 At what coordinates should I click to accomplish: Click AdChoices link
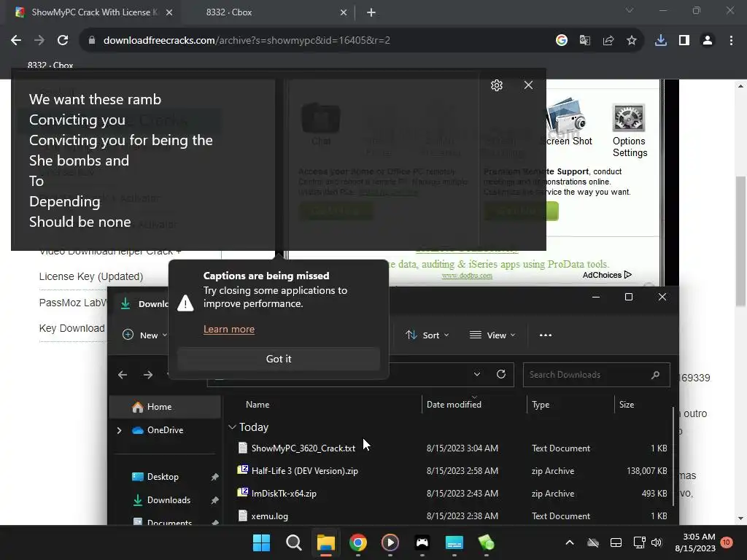606,275
